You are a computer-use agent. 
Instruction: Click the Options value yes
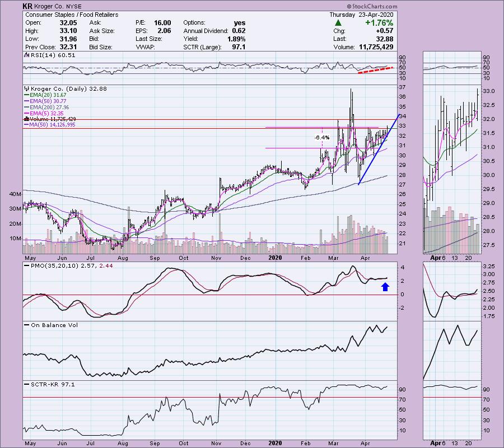(240, 23)
